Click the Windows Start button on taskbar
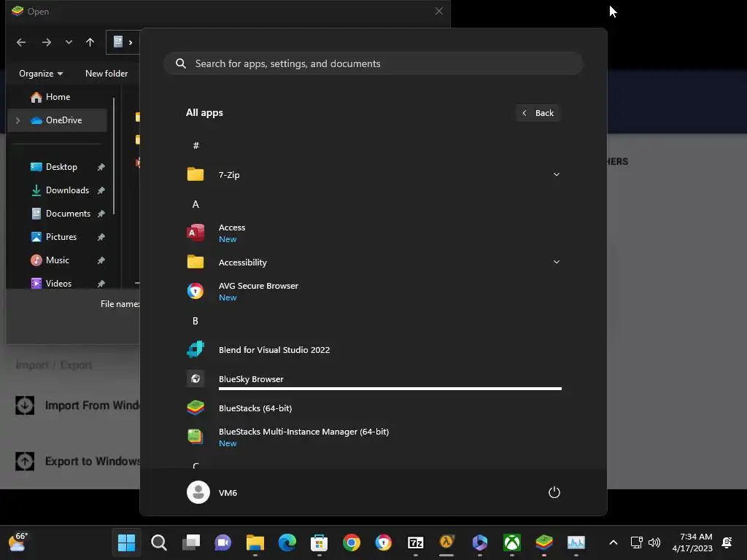747x560 pixels. (x=127, y=542)
